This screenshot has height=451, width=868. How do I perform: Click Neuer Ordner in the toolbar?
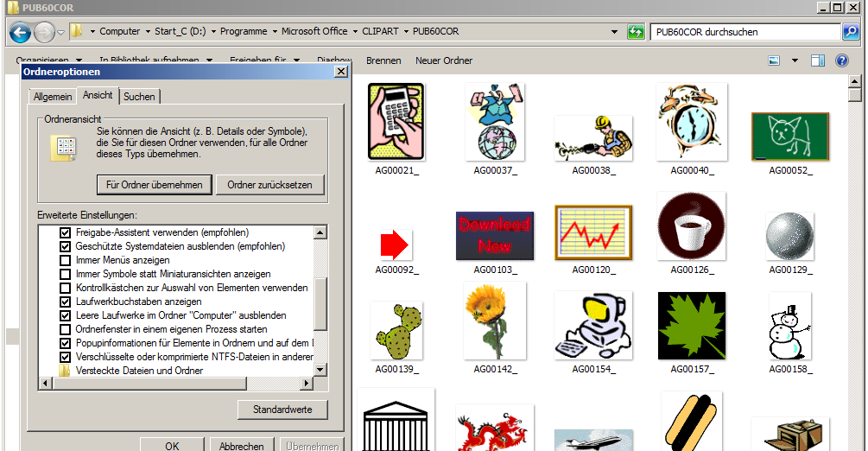(x=444, y=60)
